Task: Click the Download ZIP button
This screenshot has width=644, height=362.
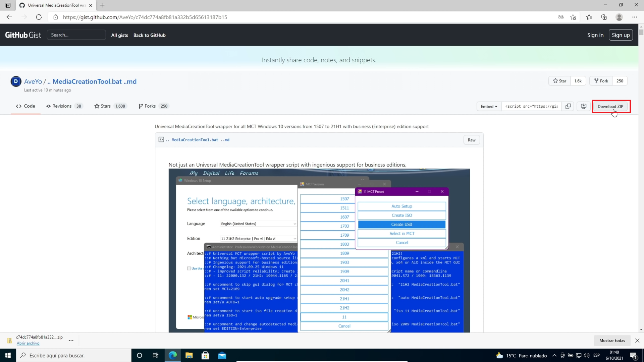Action: click(610, 106)
